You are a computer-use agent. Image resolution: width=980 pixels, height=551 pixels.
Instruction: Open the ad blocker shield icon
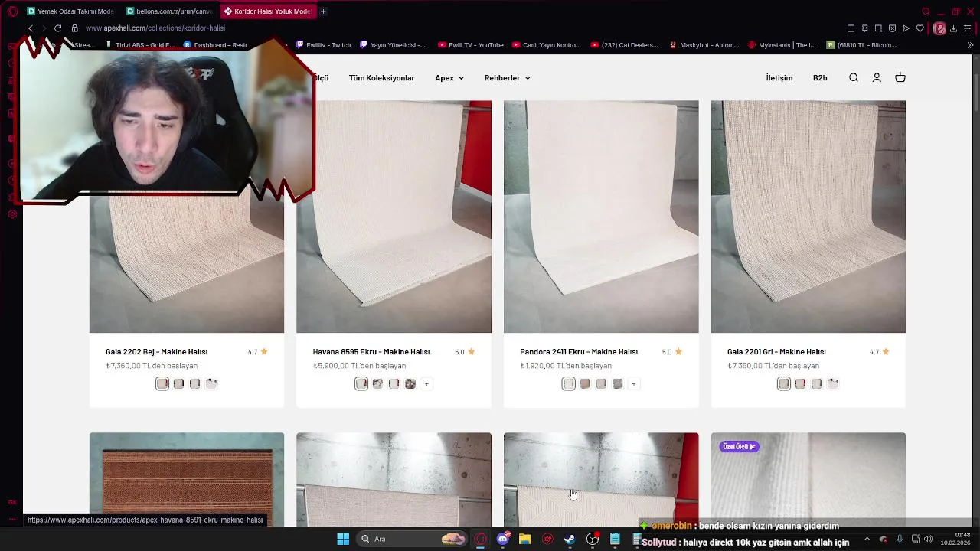pyautogui.click(x=892, y=28)
